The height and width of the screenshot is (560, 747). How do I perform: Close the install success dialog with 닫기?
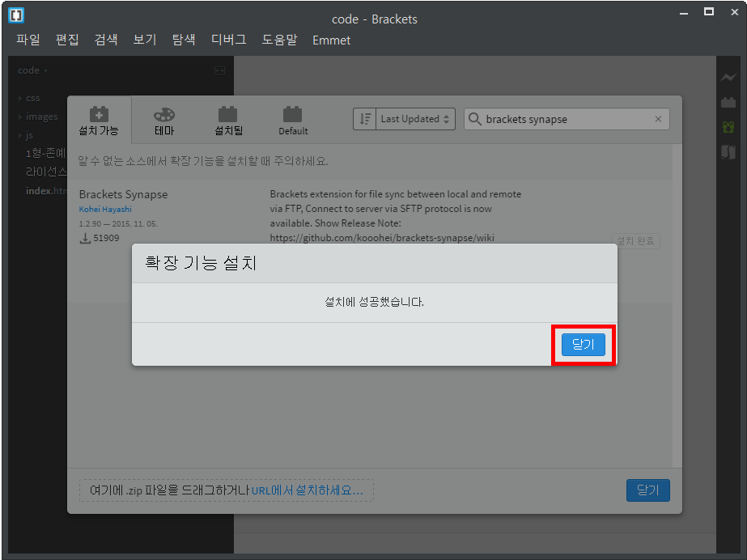[584, 344]
